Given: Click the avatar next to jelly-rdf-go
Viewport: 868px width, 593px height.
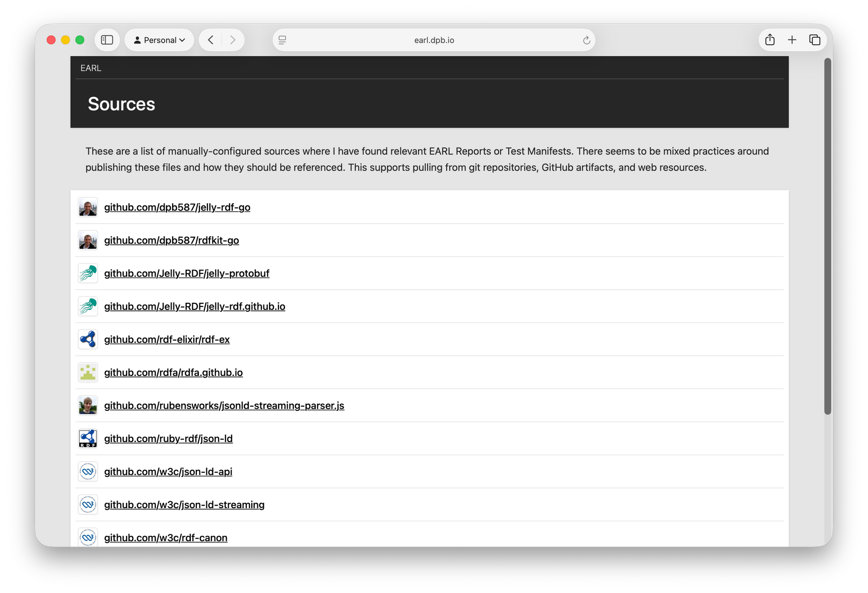Looking at the screenshot, I should [88, 207].
